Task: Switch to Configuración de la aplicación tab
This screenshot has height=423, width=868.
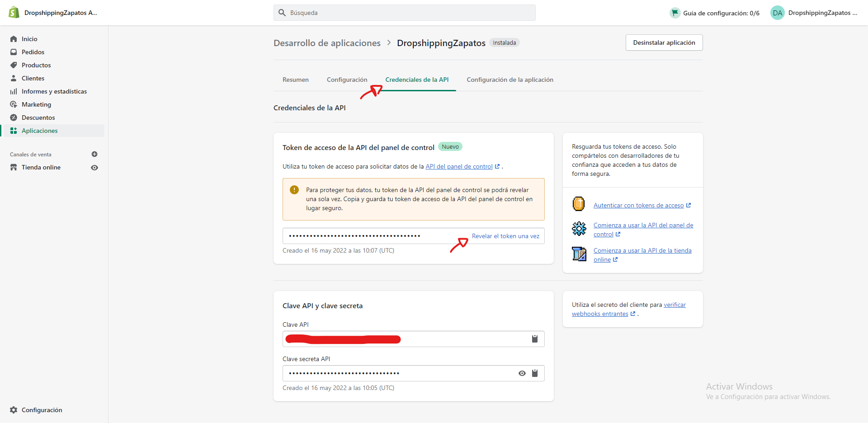Action: (x=509, y=80)
